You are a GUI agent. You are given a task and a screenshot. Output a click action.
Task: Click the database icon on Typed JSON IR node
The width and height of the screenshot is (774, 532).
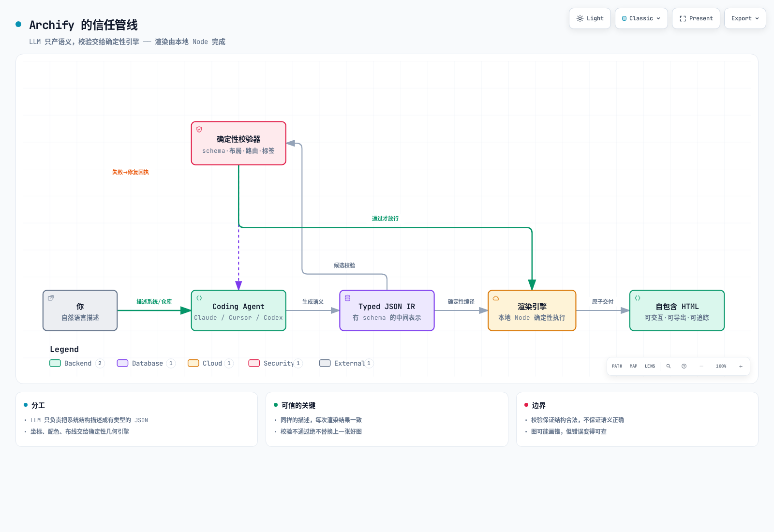click(347, 298)
